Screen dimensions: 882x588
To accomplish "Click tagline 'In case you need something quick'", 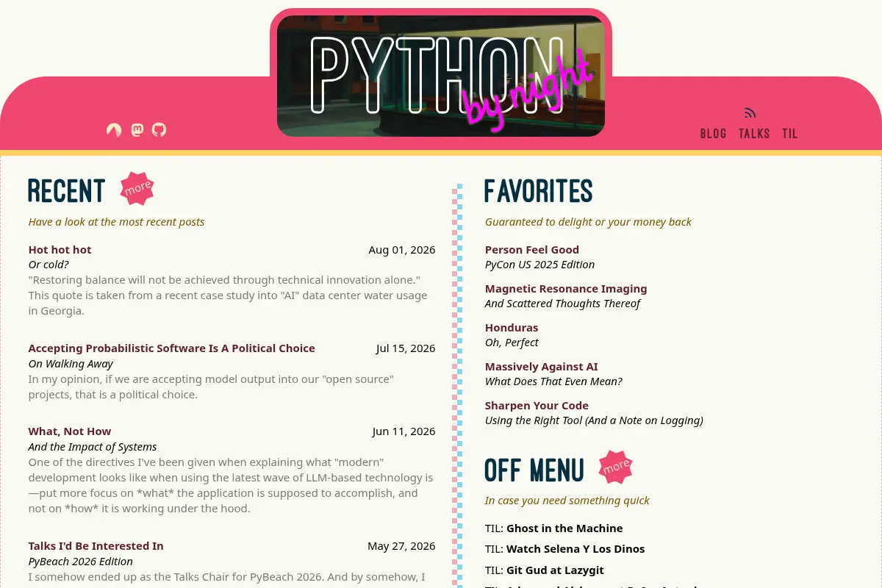I will coord(567,501).
